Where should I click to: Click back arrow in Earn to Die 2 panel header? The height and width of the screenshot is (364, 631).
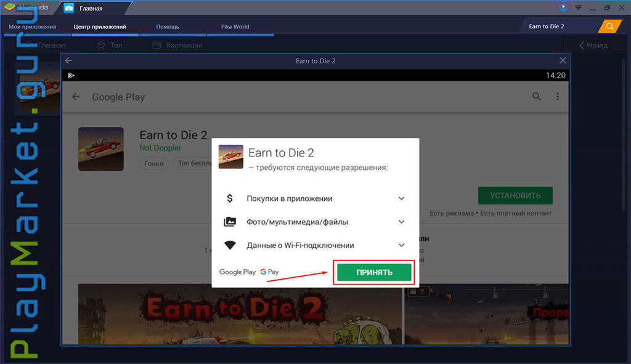pyautogui.click(x=68, y=60)
